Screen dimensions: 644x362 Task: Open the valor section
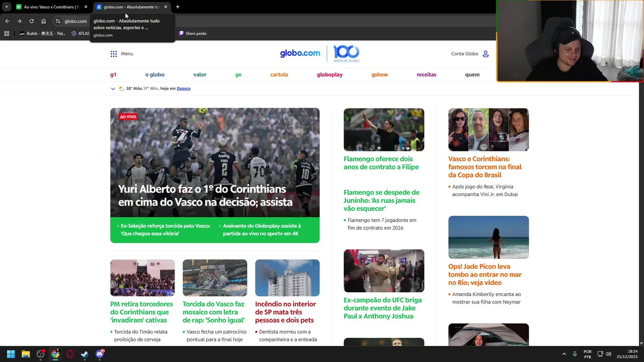click(x=200, y=74)
